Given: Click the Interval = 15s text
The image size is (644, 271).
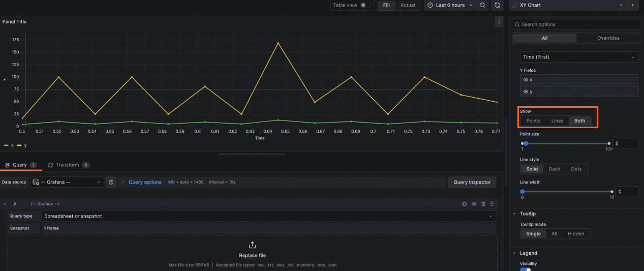Looking at the screenshot, I should click(x=222, y=182).
